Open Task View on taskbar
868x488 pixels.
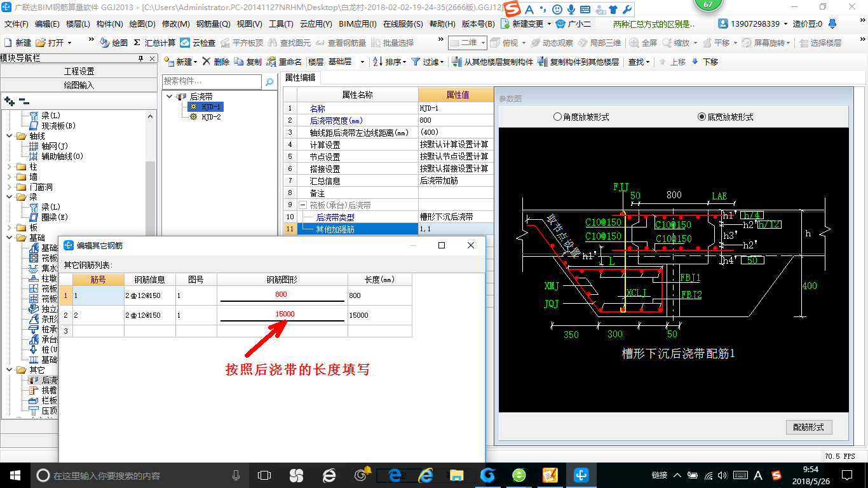coord(264,475)
